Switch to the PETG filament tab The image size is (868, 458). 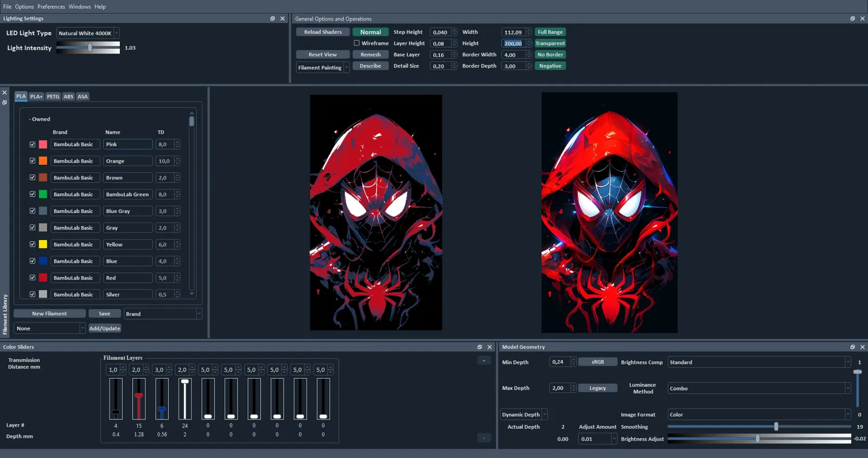click(x=53, y=96)
